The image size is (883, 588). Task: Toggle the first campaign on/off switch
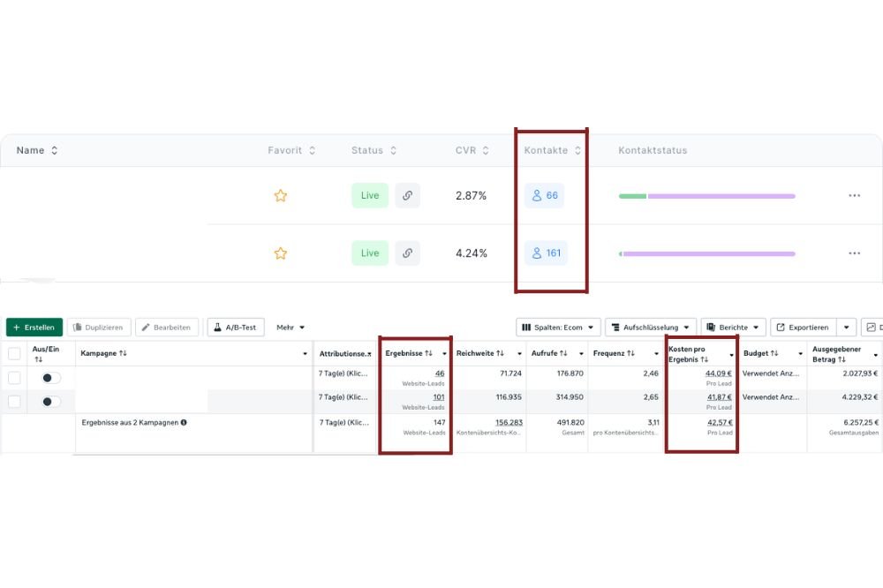(51, 378)
